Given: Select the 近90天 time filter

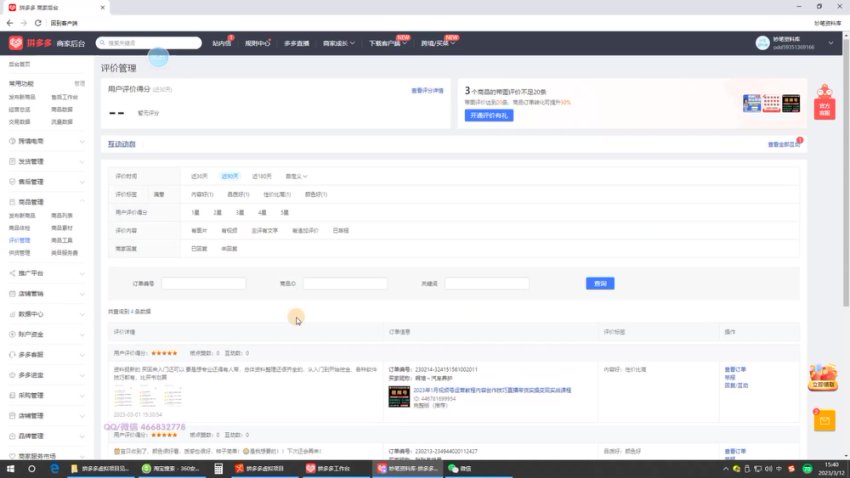Looking at the screenshot, I should coord(230,176).
